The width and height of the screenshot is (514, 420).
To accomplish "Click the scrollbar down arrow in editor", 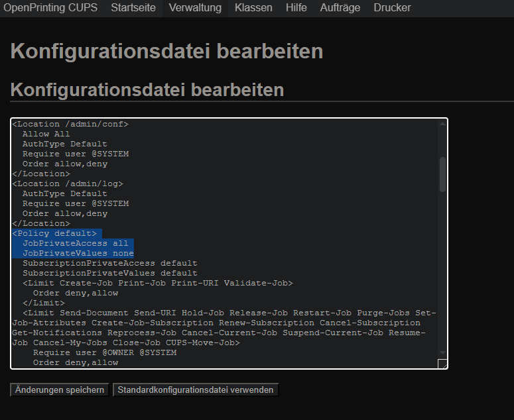I will click(442, 353).
